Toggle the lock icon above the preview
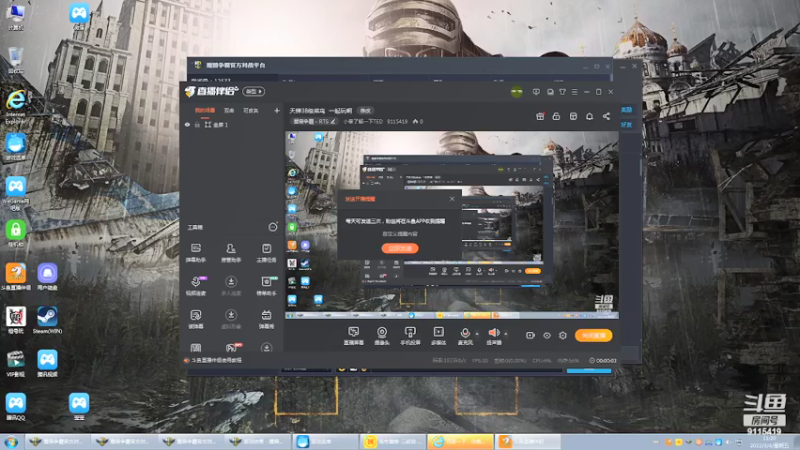 click(556, 116)
